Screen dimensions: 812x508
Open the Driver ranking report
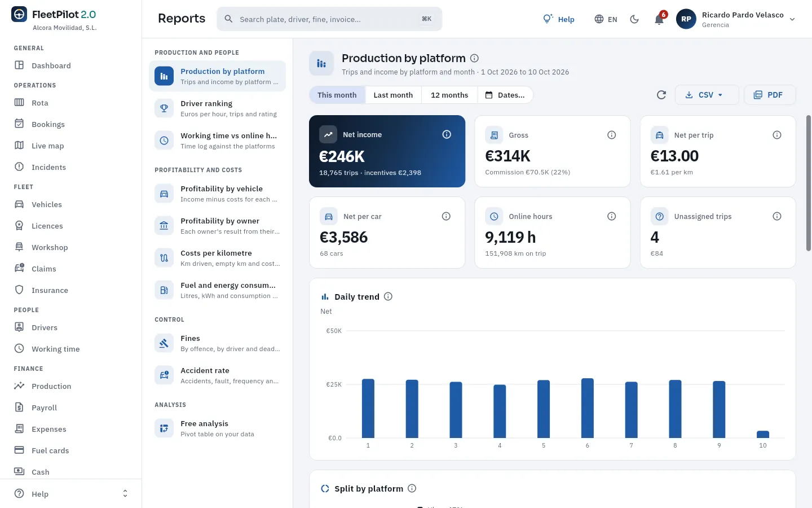[217, 108]
